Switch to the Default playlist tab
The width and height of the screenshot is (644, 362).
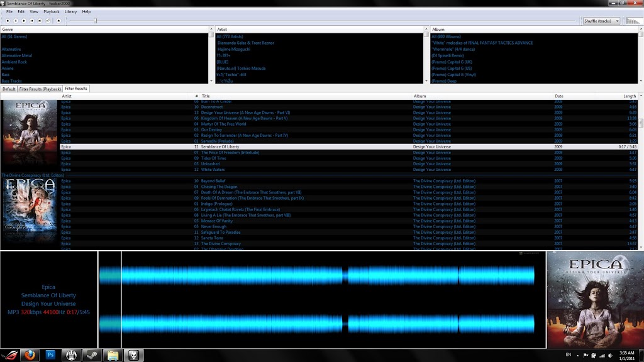(9, 89)
